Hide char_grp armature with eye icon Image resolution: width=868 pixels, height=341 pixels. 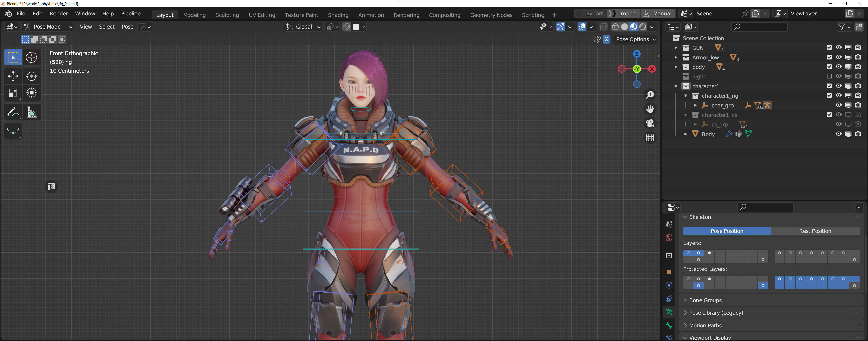coord(839,105)
